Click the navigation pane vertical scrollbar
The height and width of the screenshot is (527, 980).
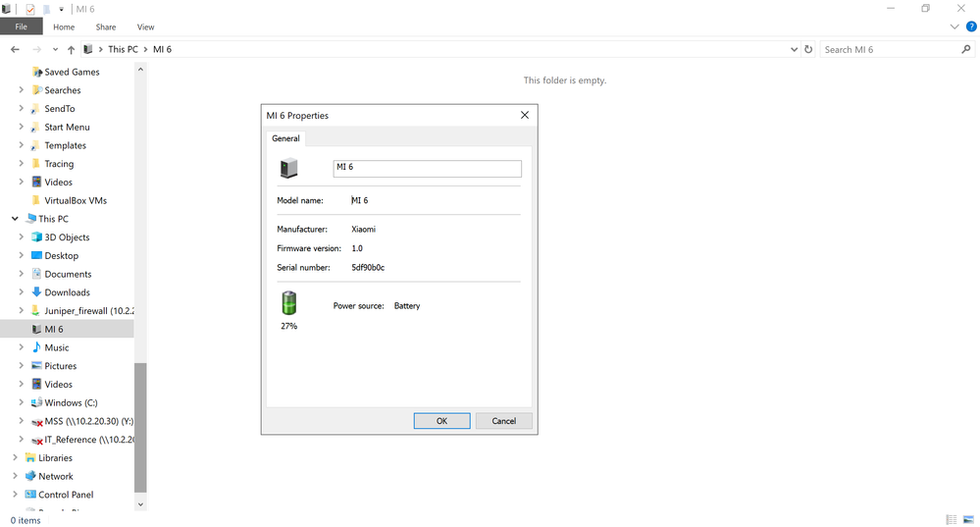[x=140, y=427]
